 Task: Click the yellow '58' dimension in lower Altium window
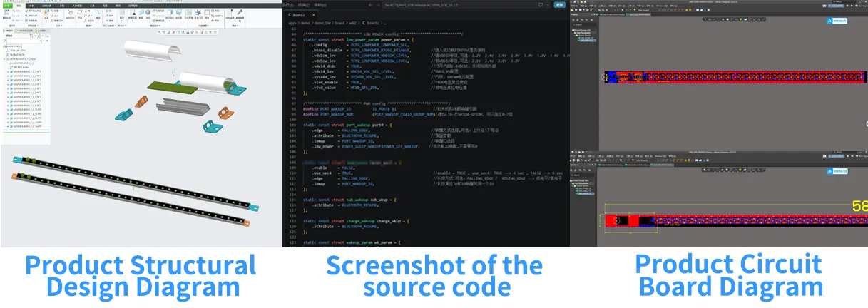[x=860, y=207]
